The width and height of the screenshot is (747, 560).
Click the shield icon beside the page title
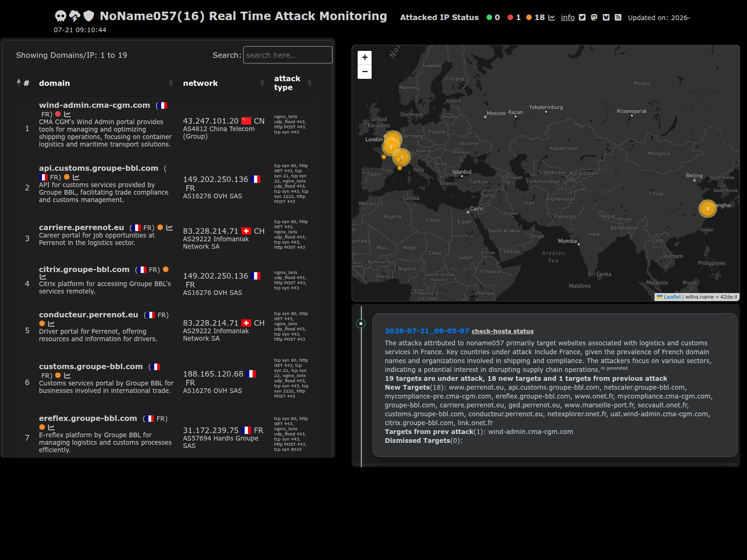[89, 16]
